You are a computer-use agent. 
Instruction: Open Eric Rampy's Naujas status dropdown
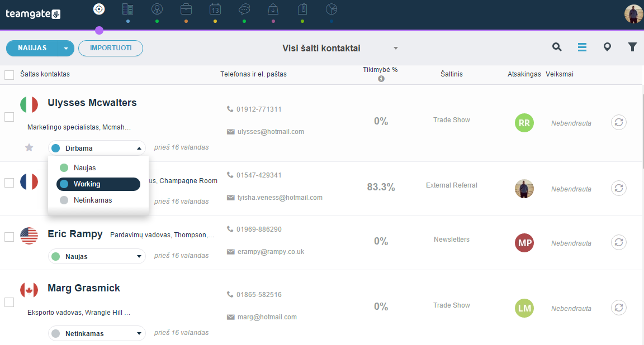(97, 256)
